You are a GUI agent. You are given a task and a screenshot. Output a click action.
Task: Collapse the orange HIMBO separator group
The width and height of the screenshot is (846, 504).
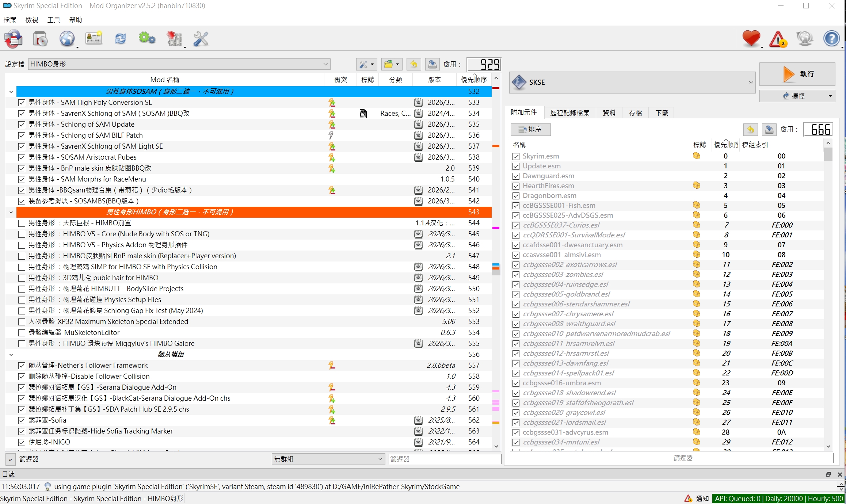[11, 212]
